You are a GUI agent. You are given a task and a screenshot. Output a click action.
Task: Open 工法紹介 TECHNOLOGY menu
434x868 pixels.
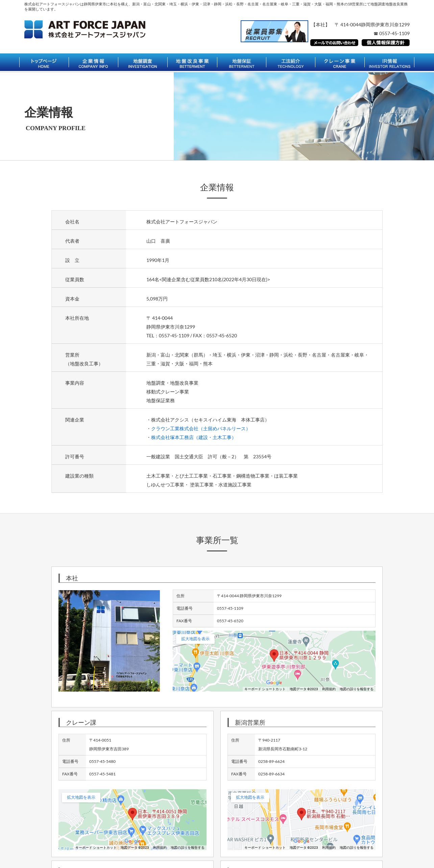[x=291, y=63]
